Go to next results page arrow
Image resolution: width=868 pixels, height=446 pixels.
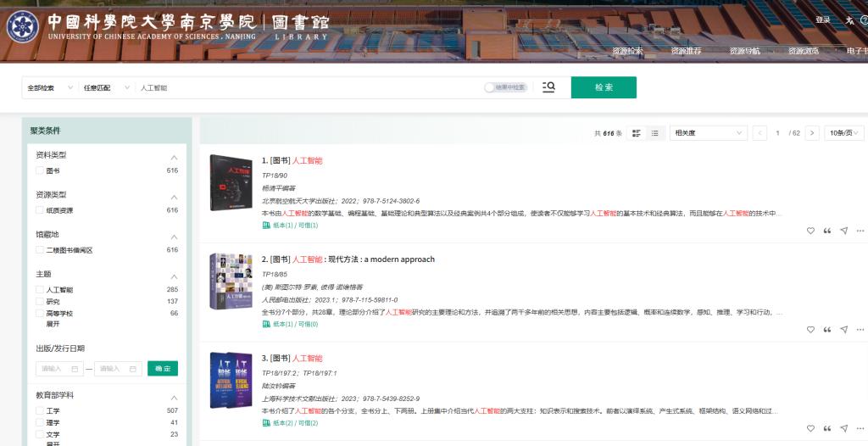pyautogui.click(x=812, y=133)
